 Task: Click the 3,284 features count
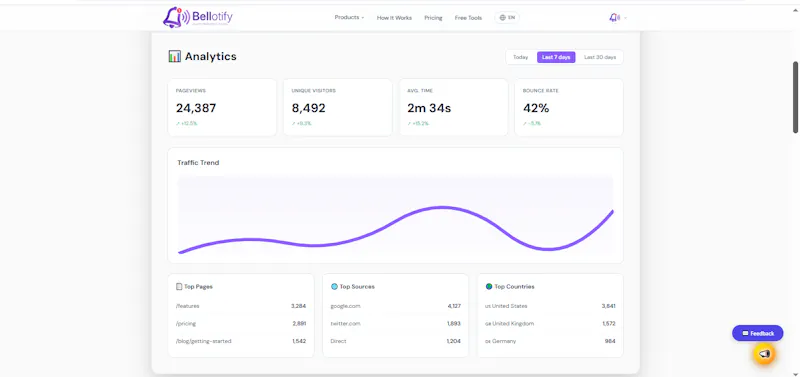298,306
